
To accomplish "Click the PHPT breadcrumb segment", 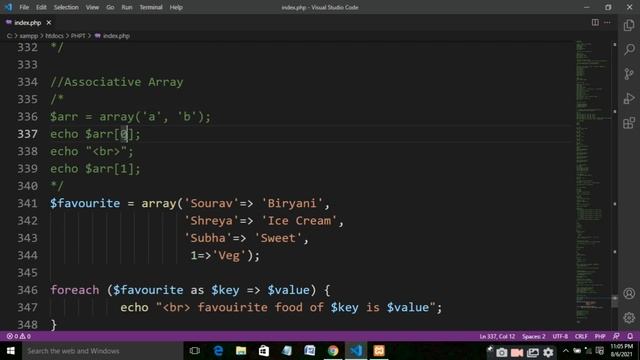I will pos(78,36).
